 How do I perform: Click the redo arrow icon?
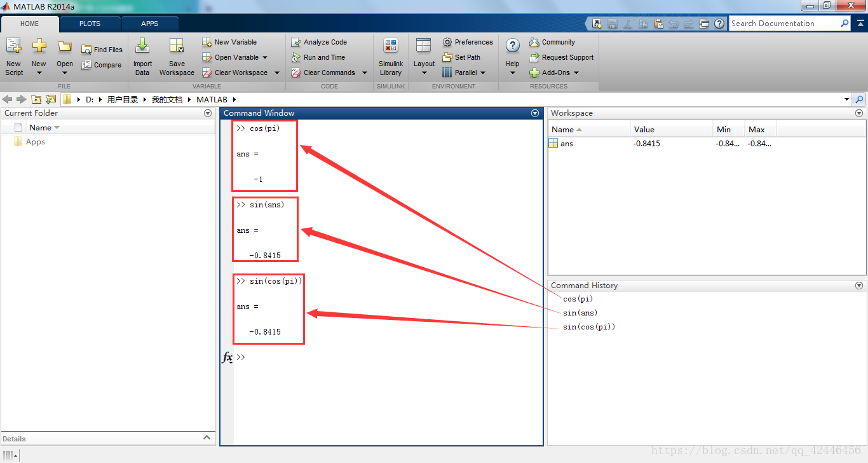tap(689, 24)
